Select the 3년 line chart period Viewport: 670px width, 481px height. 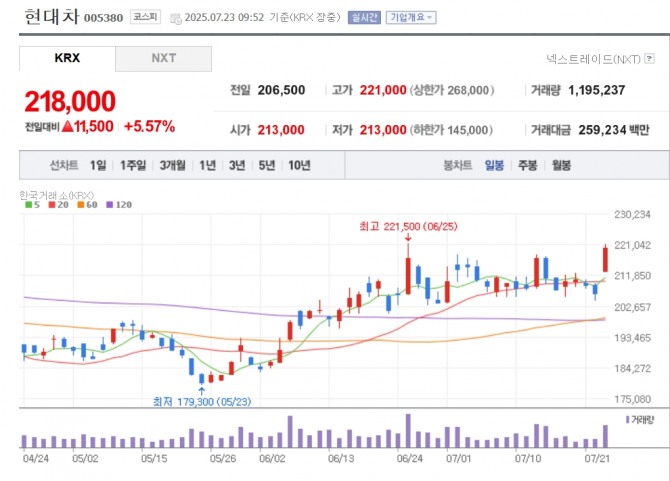237,165
